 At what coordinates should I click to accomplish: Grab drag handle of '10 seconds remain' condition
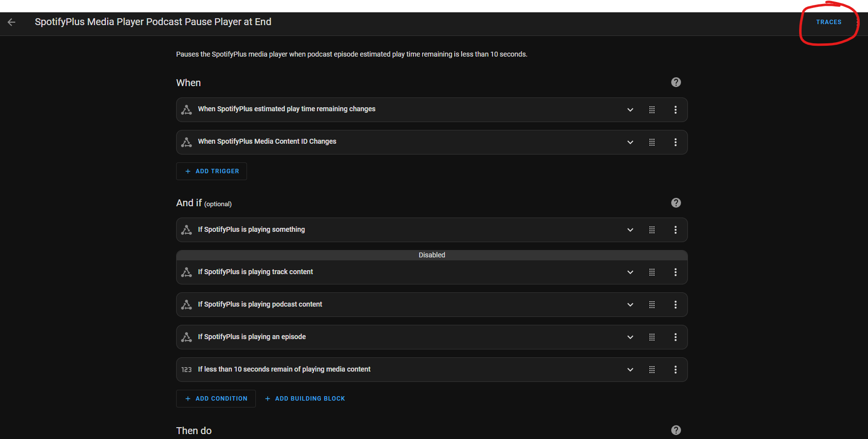[652, 370]
